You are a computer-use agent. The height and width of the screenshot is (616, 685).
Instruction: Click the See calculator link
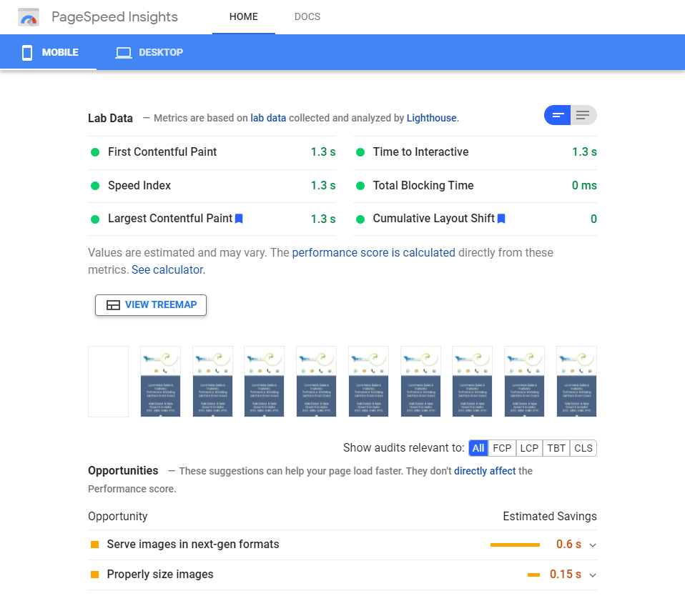[x=167, y=270]
